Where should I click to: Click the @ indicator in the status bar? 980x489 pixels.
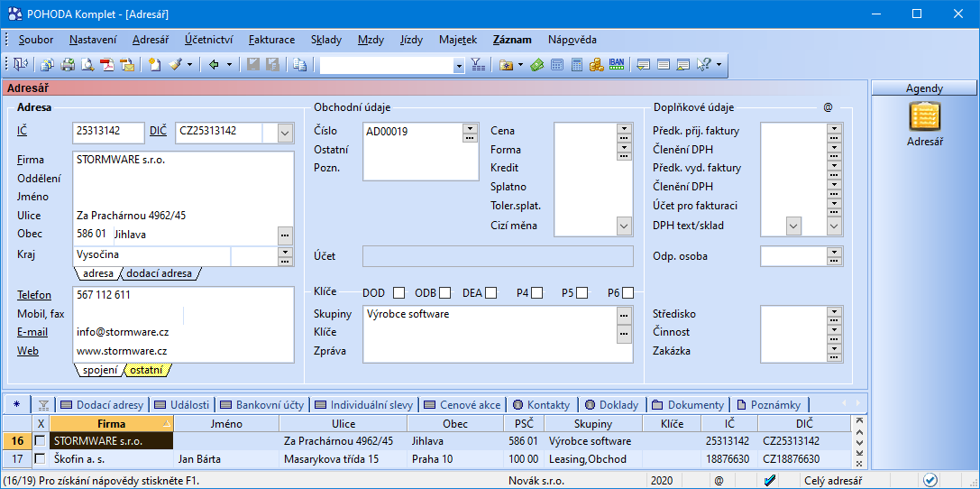(x=719, y=480)
